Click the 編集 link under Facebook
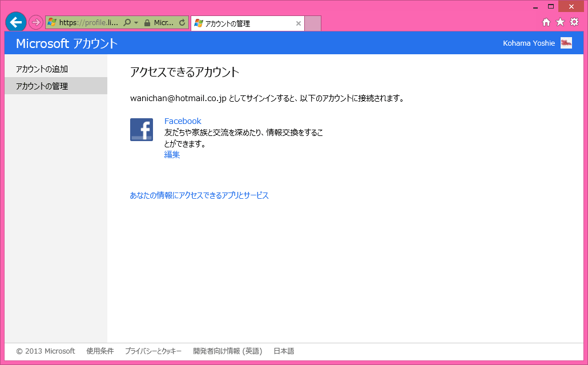 172,155
